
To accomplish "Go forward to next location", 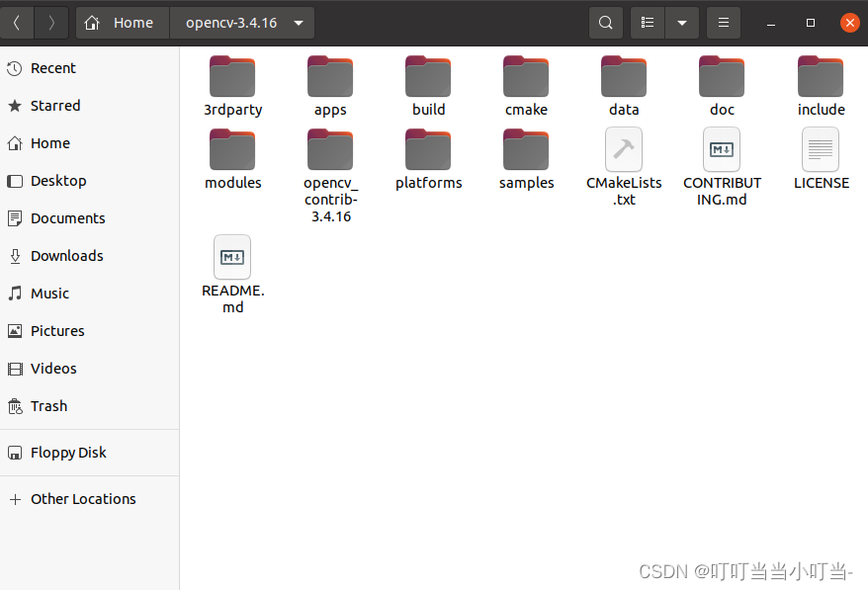I will pyautogui.click(x=51, y=23).
